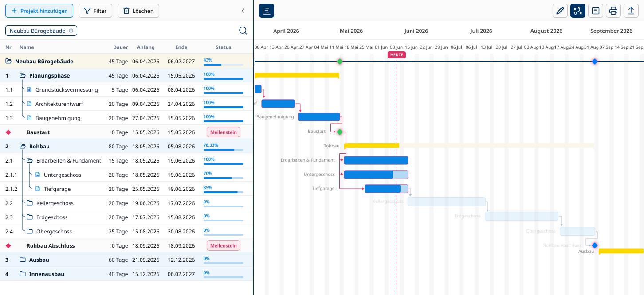Select the Tiefgarage task row
Screen dimensions: 644x295
[126, 189]
